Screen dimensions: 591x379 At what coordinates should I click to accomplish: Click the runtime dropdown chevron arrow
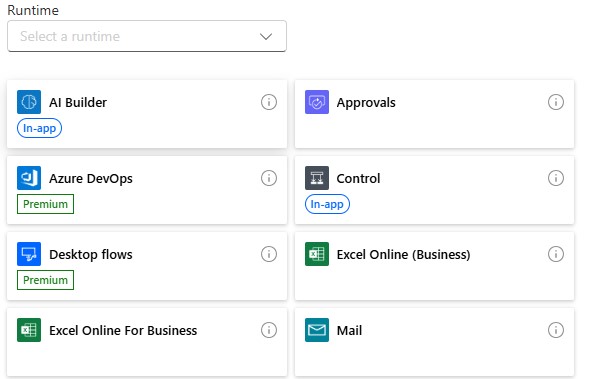(x=266, y=37)
